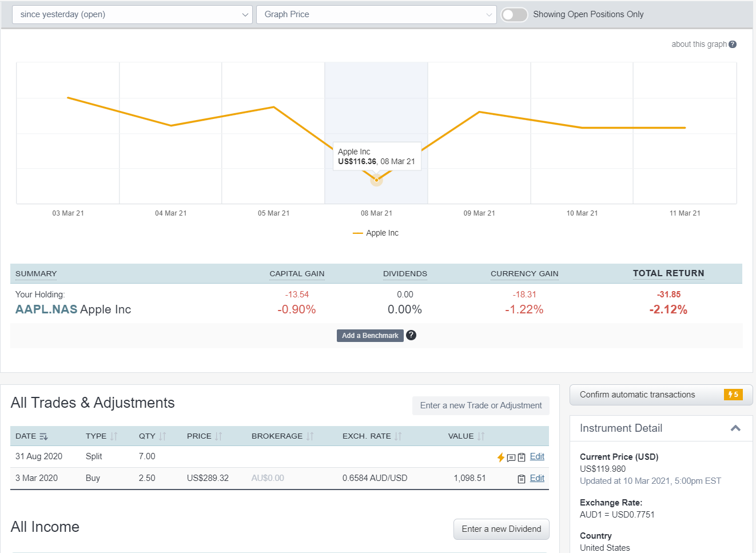The width and height of the screenshot is (756, 553).
Task: Click the 7.00 quantity cell
Action: 147,456
